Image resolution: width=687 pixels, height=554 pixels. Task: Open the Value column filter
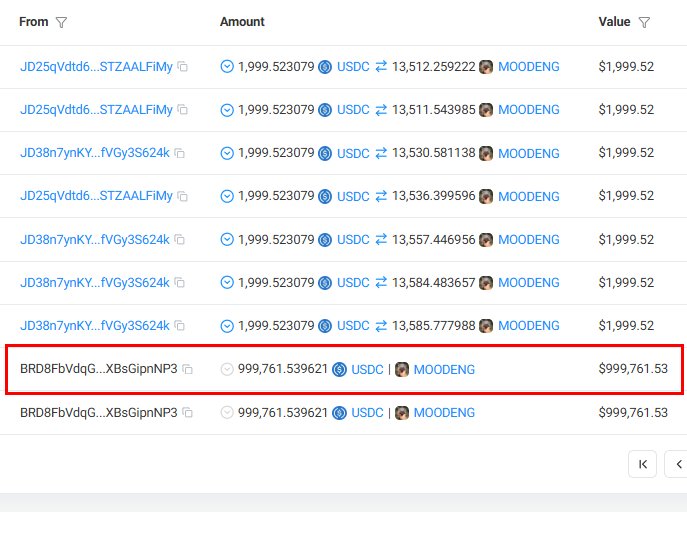644,22
